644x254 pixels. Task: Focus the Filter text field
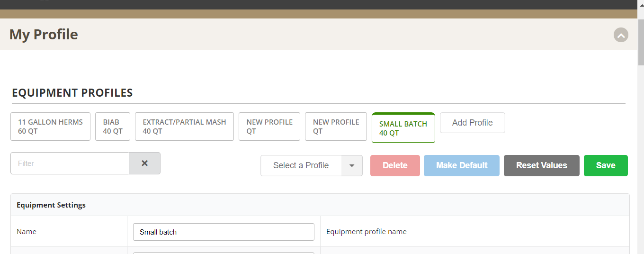click(70, 163)
